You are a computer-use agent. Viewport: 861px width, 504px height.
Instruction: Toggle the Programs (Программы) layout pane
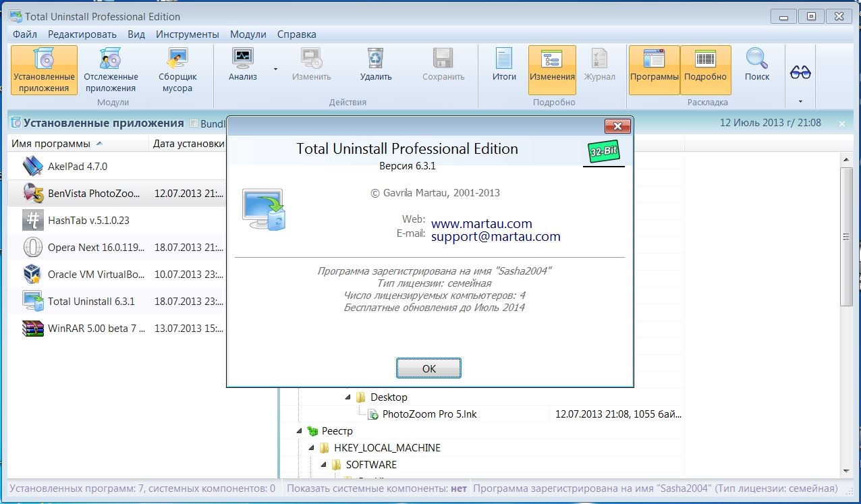654,69
